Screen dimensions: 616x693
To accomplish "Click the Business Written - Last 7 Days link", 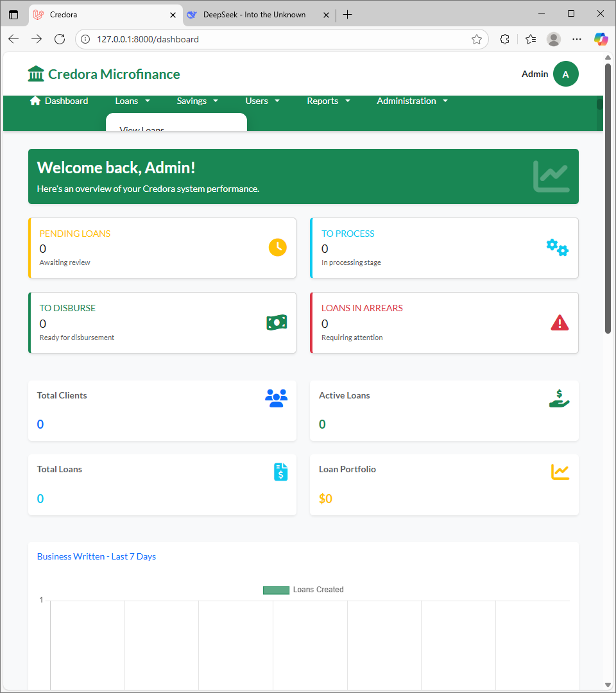I will [96, 556].
